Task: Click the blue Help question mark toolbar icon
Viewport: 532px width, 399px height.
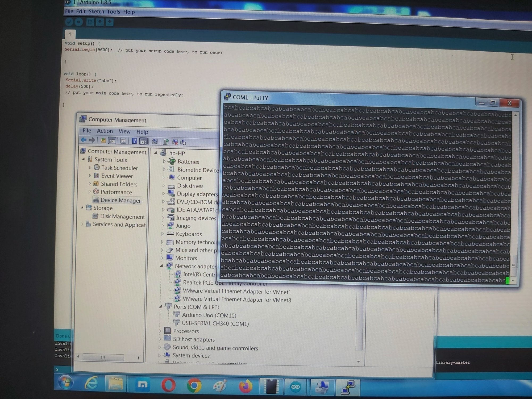Action: pos(135,141)
